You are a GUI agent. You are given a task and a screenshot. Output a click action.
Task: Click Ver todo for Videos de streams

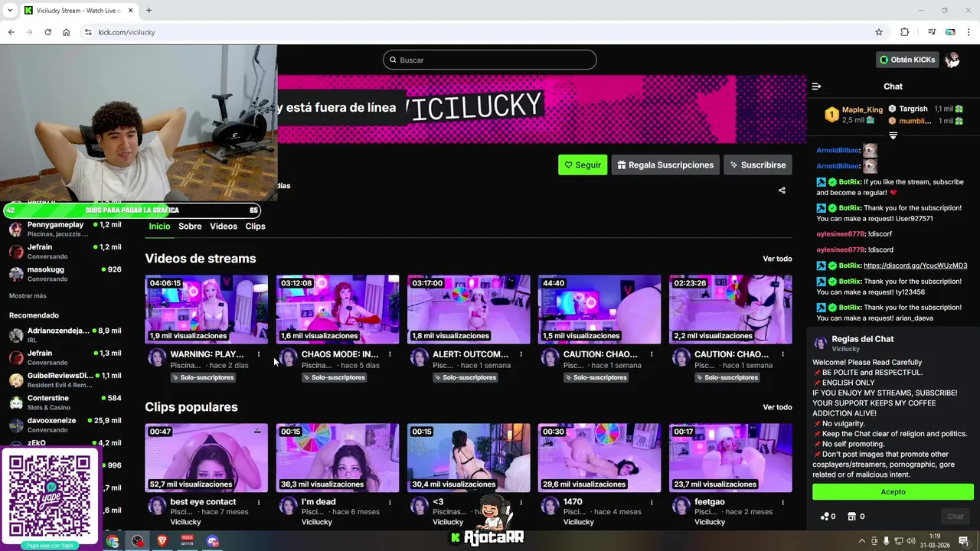pyautogui.click(x=777, y=259)
